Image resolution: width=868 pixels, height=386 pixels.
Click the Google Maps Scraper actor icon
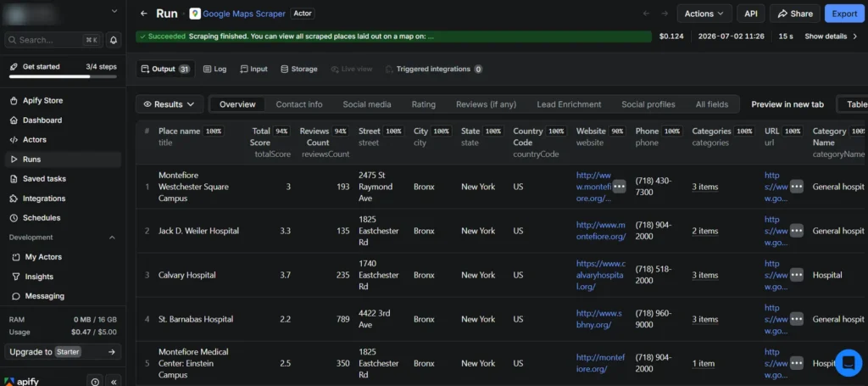click(195, 14)
